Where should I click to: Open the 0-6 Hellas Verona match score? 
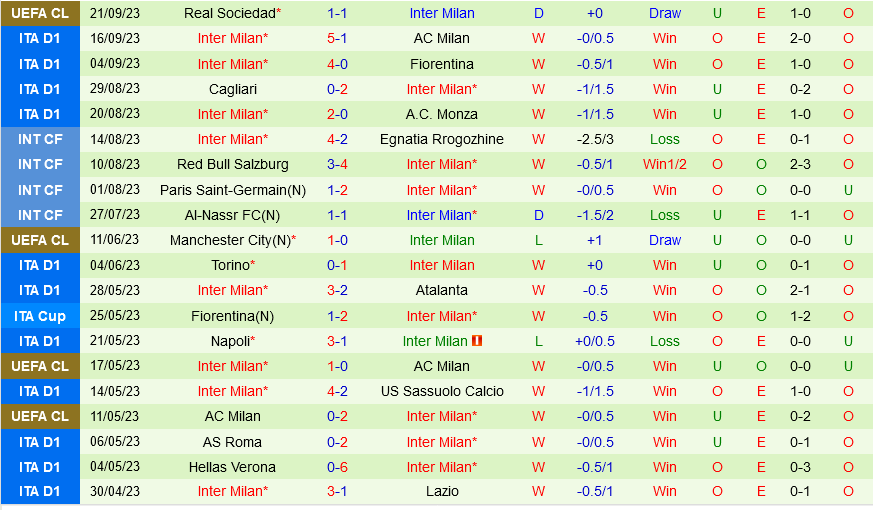tap(337, 467)
